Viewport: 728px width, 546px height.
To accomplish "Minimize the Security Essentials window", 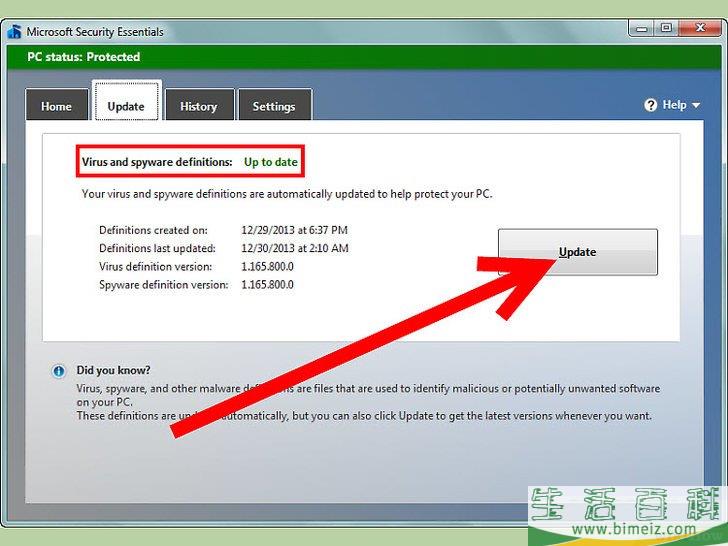I will (x=642, y=28).
